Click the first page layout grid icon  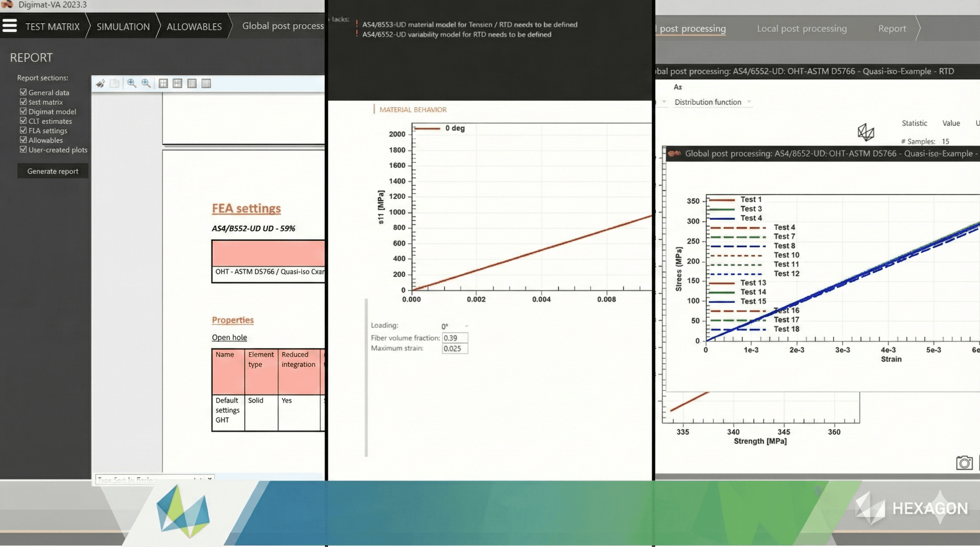pos(163,83)
